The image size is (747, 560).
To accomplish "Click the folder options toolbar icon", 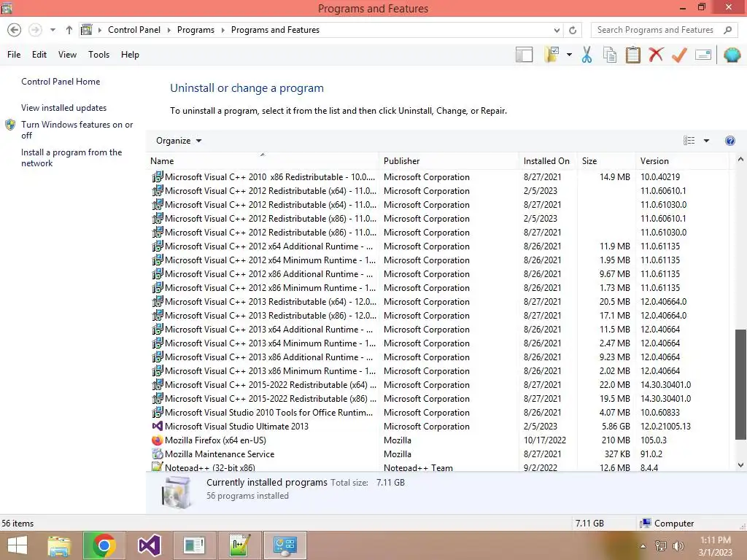I will tap(551, 55).
